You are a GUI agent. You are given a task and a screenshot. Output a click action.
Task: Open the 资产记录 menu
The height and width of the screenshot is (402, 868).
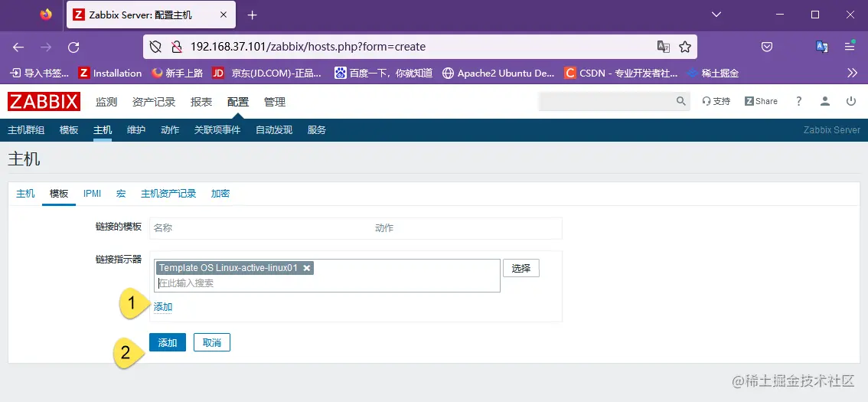click(x=154, y=102)
